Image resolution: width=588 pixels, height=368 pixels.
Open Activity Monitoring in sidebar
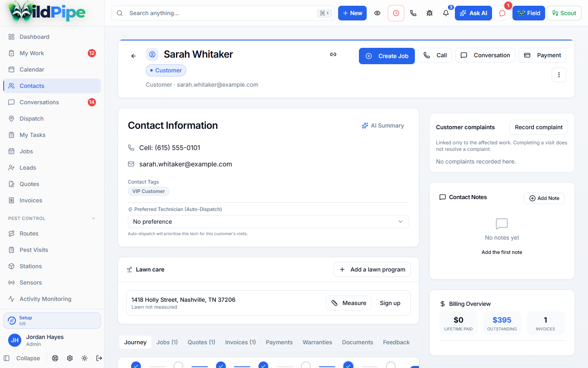(52, 299)
